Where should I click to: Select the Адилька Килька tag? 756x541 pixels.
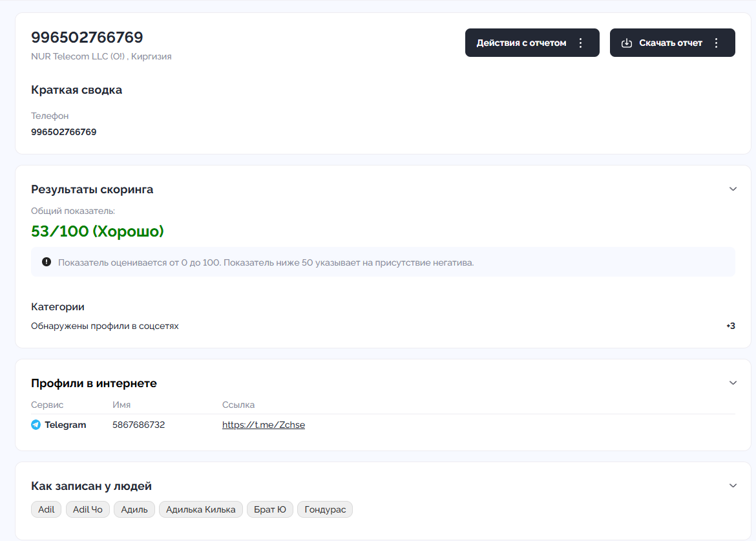(200, 510)
